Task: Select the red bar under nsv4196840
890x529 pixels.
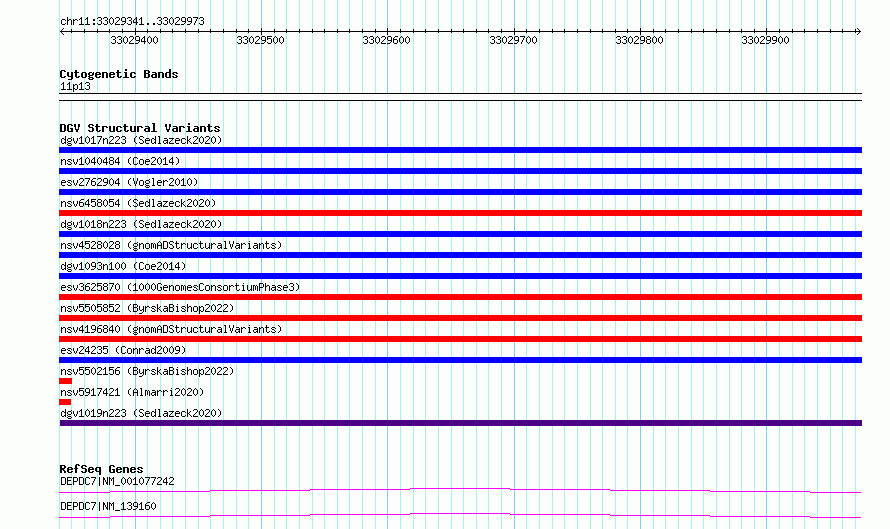Action: 460,339
